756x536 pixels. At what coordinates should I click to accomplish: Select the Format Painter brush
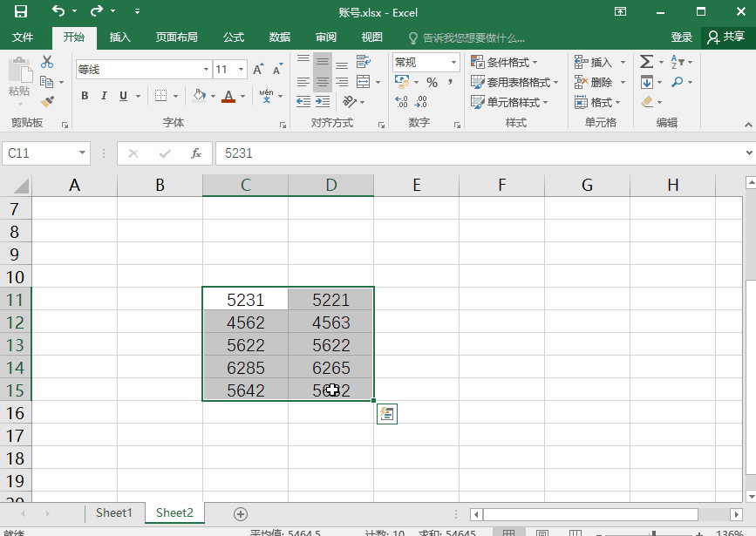tap(47, 101)
